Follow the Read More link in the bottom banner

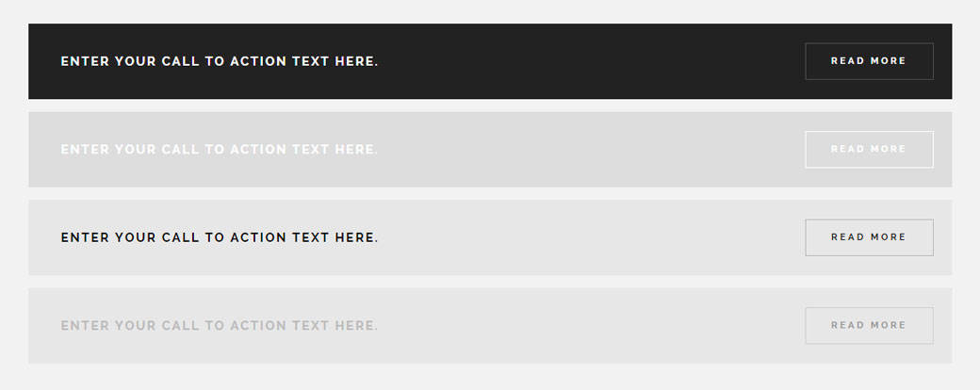[869, 325]
